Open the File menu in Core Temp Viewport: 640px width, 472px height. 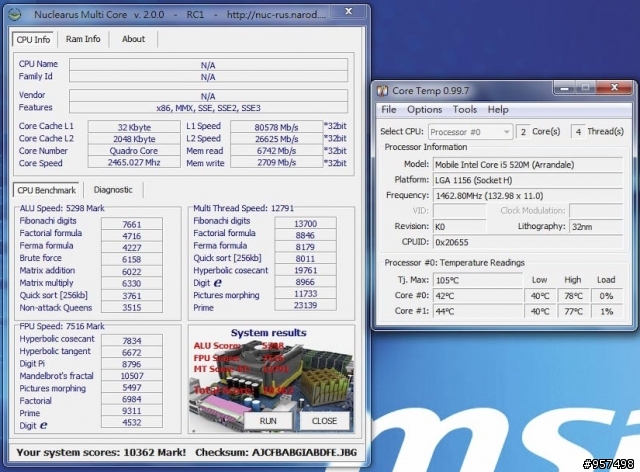pyautogui.click(x=389, y=109)
